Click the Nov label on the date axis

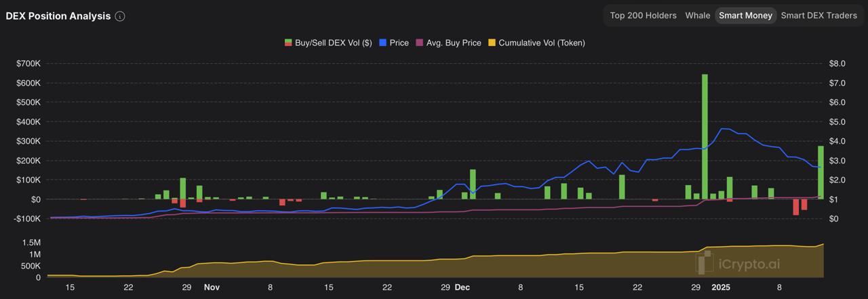point(212,287)
